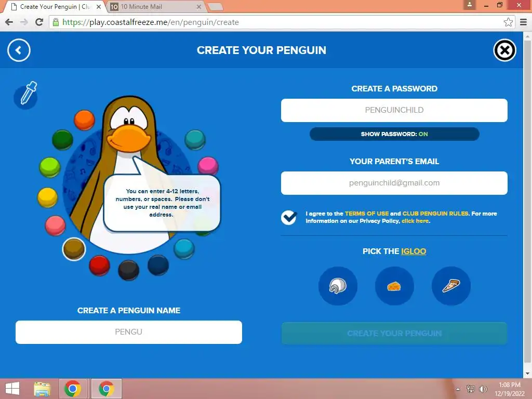Click the page scrollbar down arrow

527,374
